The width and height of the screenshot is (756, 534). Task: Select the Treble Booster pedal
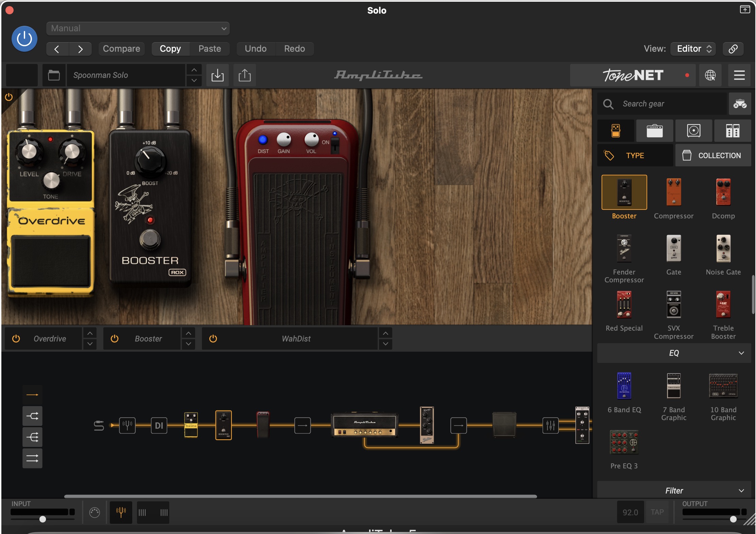click(723, 315)
